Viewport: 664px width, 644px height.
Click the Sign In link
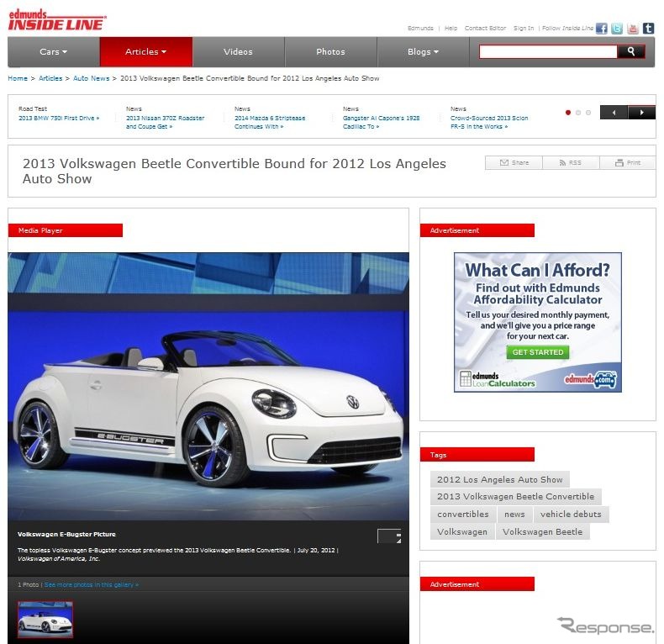[x=524, y=29]
